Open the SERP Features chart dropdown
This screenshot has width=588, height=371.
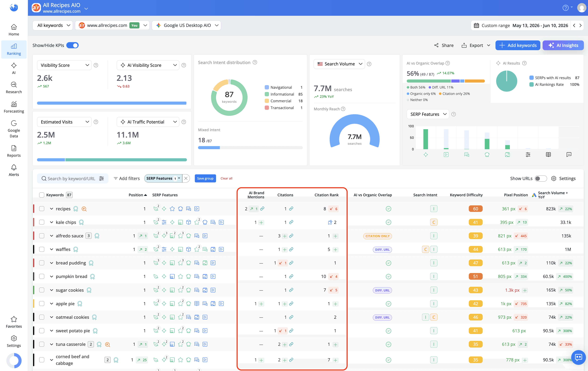pyautogui.click(x=428, y=114)
